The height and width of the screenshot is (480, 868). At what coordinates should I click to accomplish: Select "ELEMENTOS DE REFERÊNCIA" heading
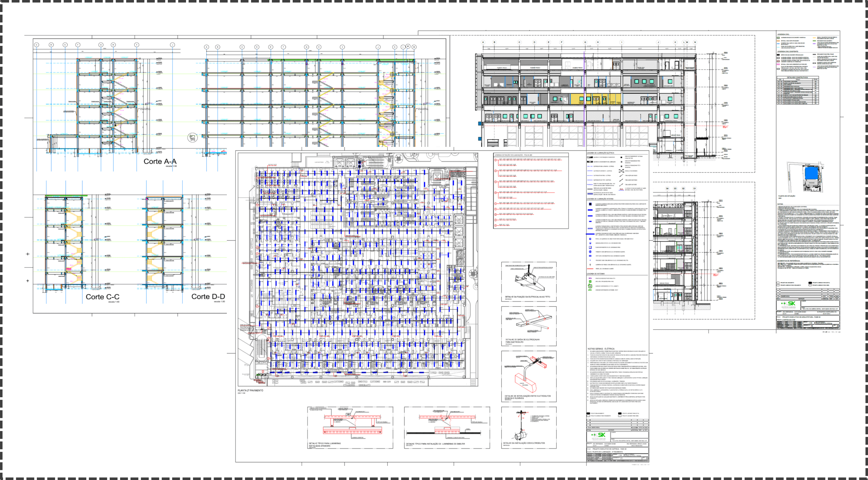[789, 261]
